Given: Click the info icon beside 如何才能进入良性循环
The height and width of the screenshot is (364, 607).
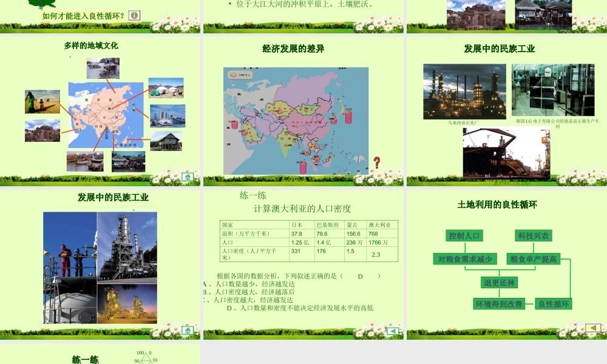Looking at the screenshot, I should pos(134,16).
